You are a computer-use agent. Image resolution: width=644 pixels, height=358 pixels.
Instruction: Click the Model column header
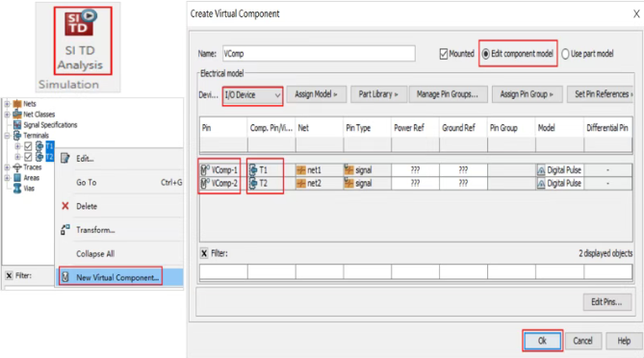click(559, 128)
